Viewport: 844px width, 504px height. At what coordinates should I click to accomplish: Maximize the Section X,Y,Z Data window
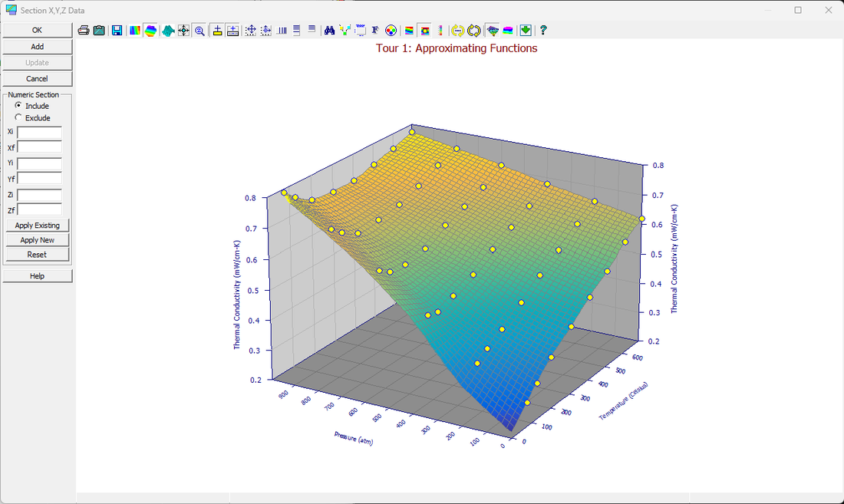click(798, 10)
